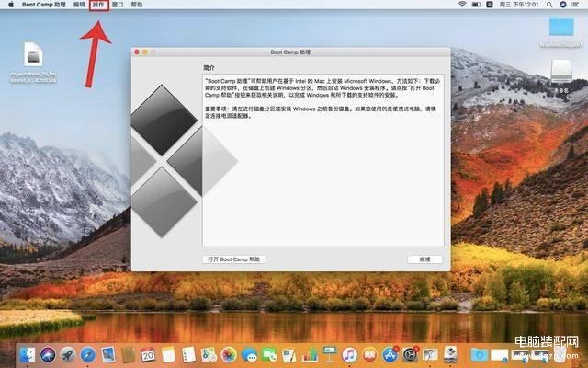Click the Wi-Fi status icon
This screenshot has height=368, width=588.
tap(462, 5)
